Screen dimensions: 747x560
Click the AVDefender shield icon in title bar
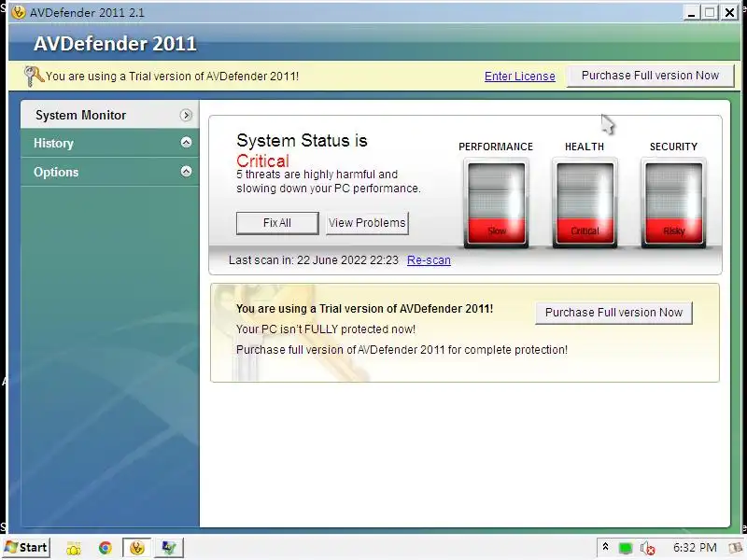(x=19, y=12)
